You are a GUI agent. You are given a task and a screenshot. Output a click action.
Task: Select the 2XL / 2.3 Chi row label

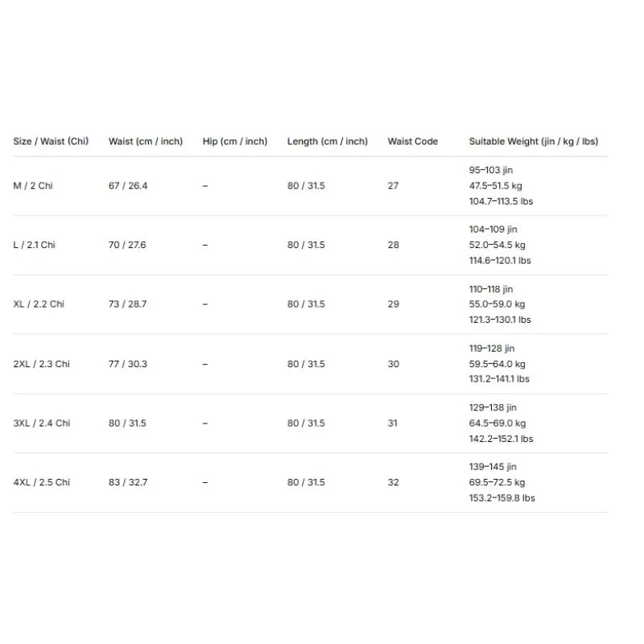click(42, 364)
